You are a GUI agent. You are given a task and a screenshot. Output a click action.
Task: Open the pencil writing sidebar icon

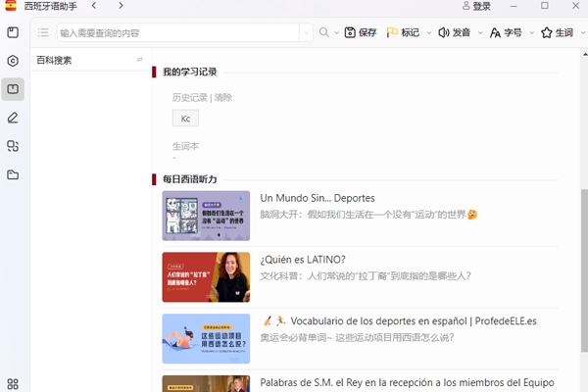coord(13,118)
